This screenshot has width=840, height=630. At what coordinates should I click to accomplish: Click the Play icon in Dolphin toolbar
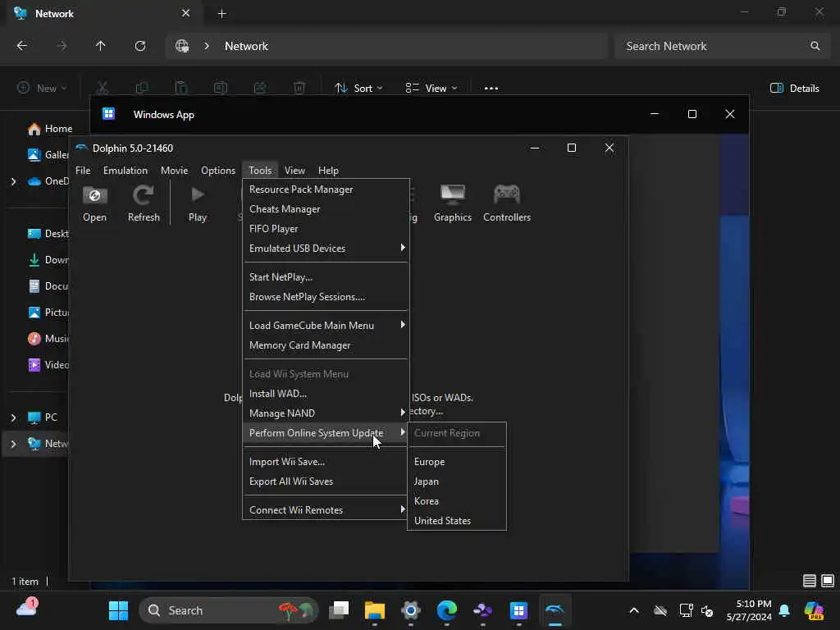click(x=198, y=203)
